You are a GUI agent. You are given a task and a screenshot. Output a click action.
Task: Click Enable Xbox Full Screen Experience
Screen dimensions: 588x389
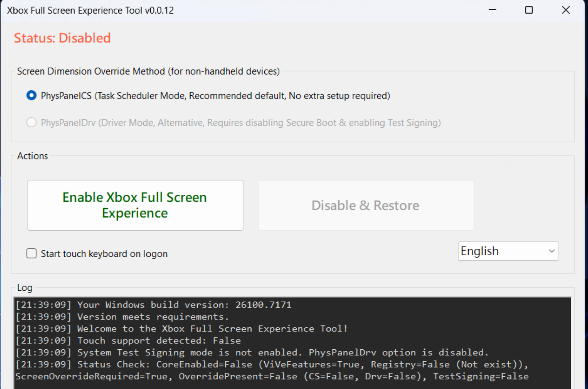135,205
